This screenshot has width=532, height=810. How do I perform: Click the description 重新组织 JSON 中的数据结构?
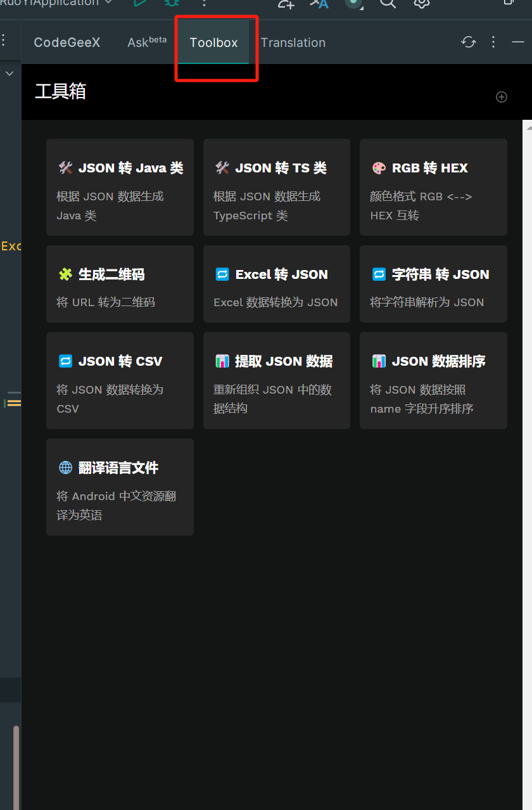[x=273, y=399]
